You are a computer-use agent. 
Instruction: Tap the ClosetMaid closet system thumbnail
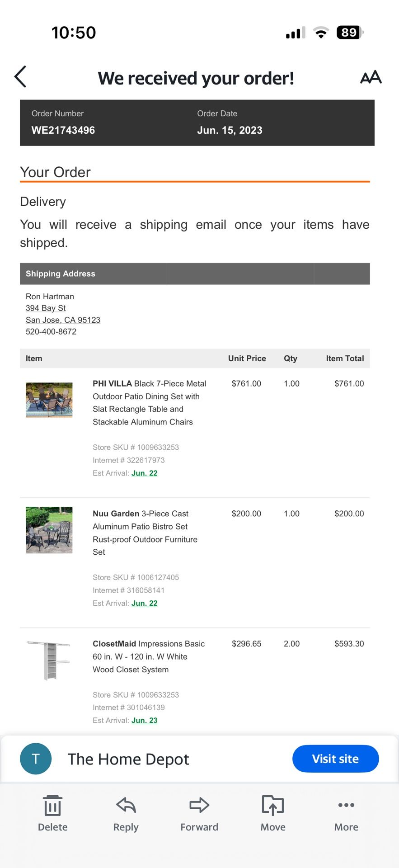49,660
